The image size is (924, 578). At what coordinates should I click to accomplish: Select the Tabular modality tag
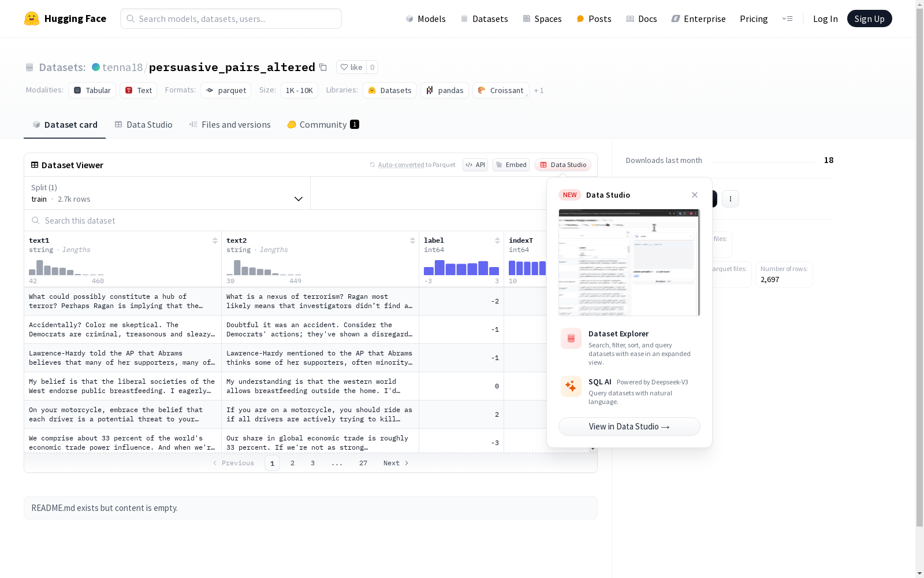[x=92, y=90]
